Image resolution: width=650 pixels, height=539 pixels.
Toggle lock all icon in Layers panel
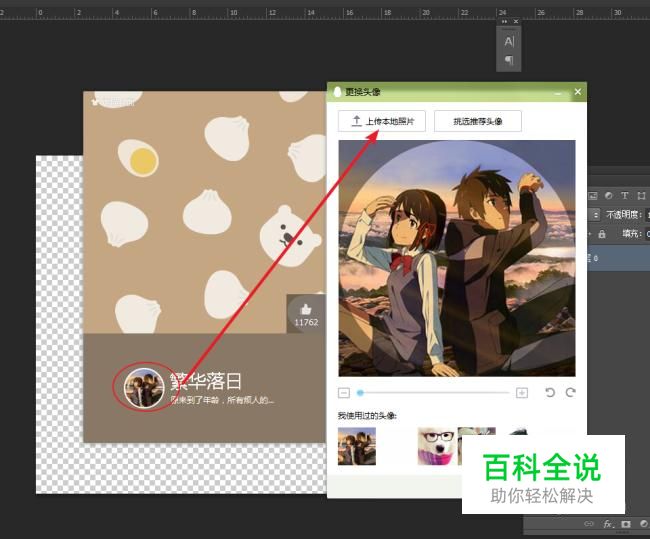602,234
